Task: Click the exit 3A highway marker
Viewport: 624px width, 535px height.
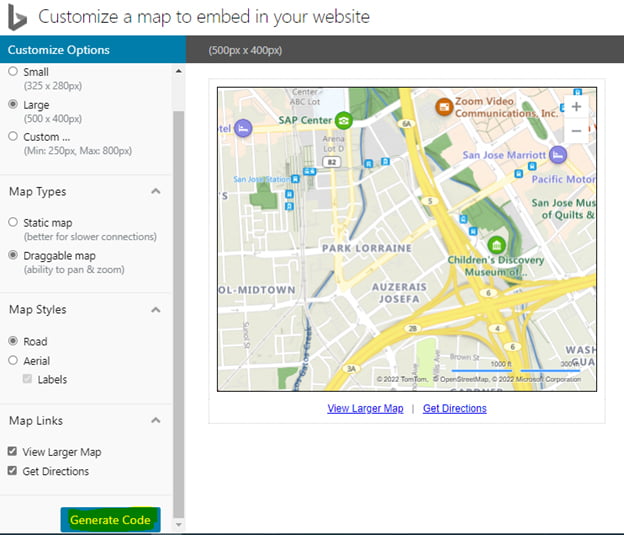Action: click(x=351, y=369)
